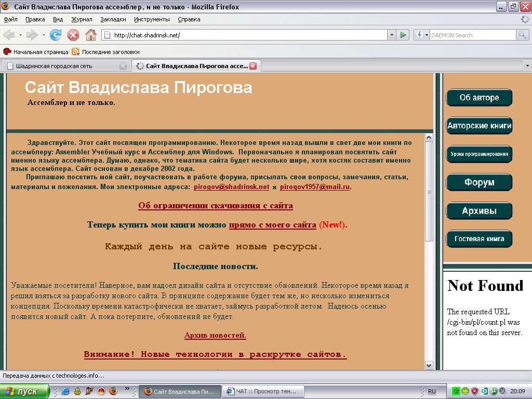
Task: Open the Справка menu
Action: [189, 19]
